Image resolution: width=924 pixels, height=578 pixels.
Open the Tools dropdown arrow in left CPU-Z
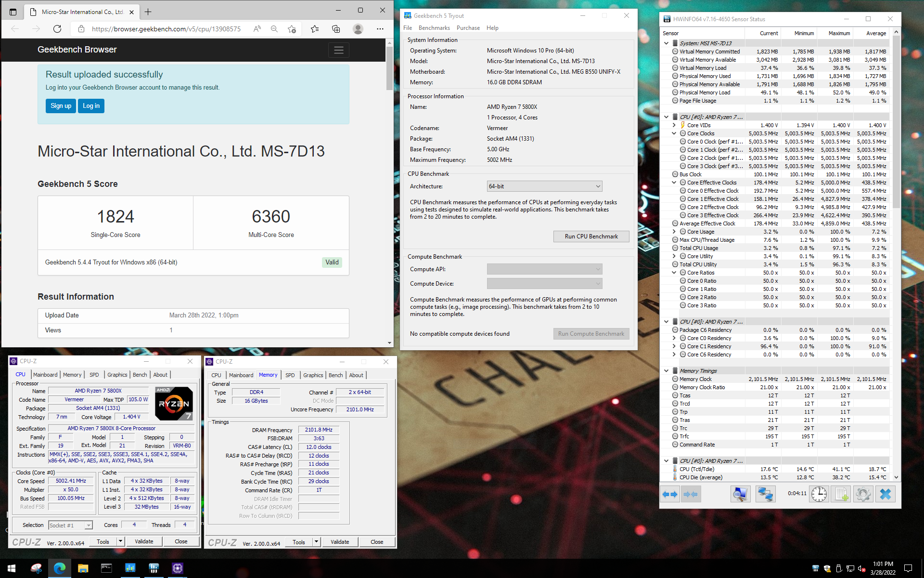click(121, 541)
